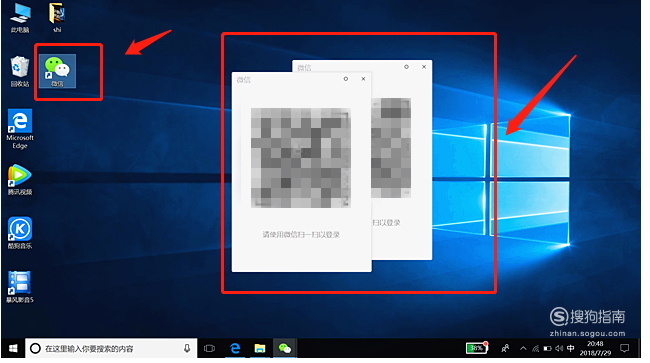Click the '请使用微信扫一扫以登录' text
The height and width of the screenshot is (363, 650).
click(x=301, y=235)
